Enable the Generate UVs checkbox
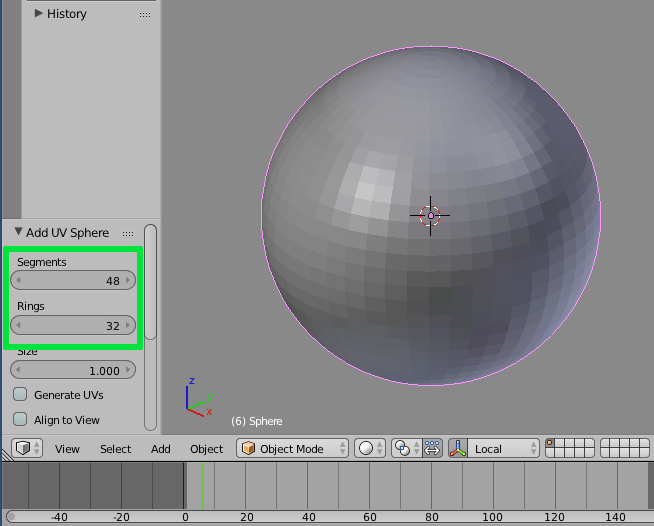The image size is (654, 526). coord(20,394)
